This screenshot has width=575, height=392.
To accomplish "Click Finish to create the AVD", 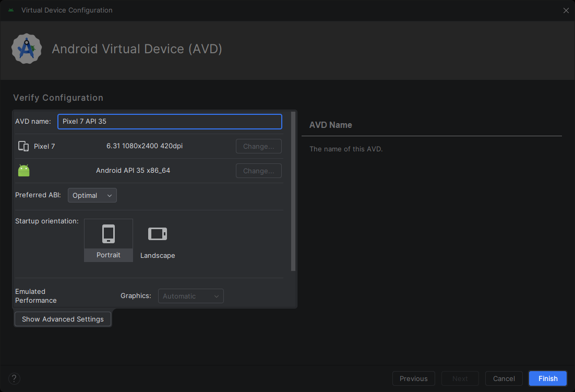I will coord(548,378).
